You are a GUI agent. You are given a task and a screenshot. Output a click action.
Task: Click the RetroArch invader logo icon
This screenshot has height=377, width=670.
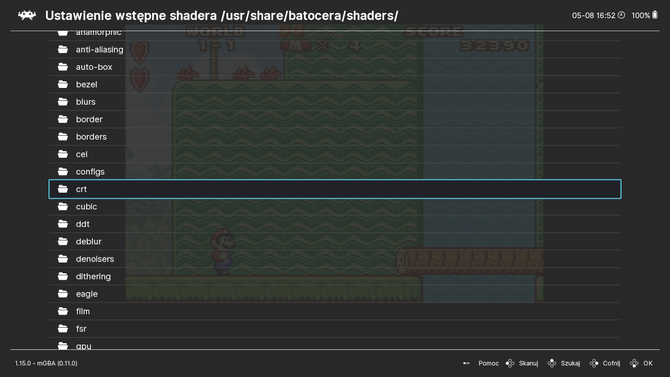[x=27, y=16]
